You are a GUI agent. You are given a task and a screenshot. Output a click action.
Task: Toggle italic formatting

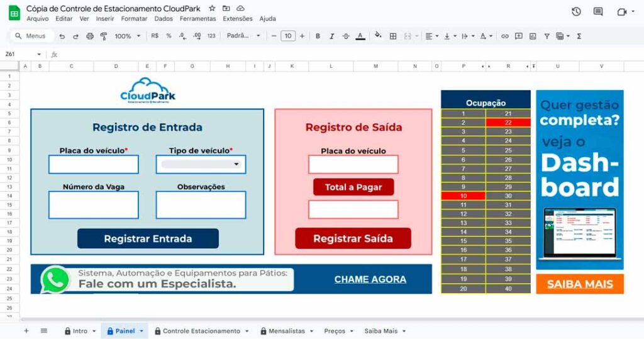coord(331,36)
